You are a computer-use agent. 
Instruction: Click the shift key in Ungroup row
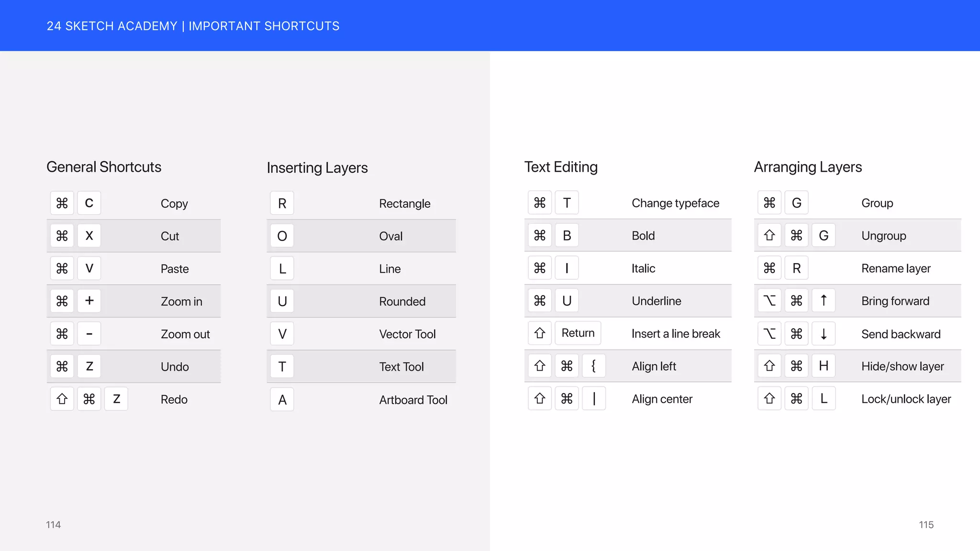pos(769,235)
